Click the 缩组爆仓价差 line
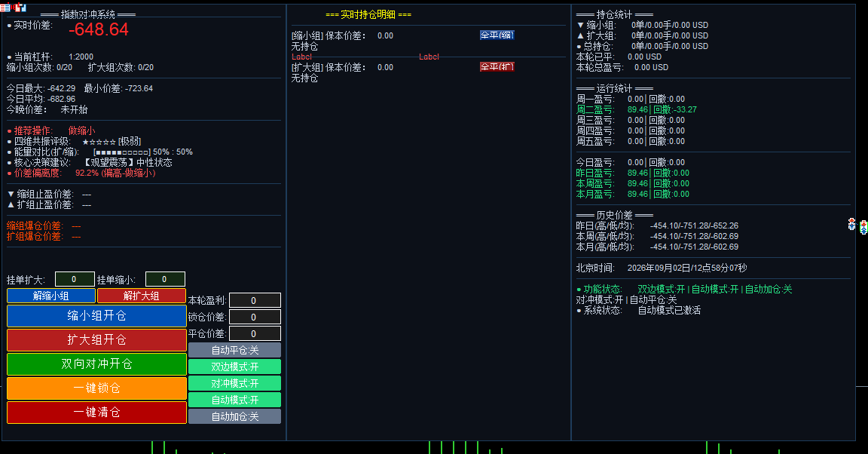Screen dimensions: 868x454 (44, 225)
